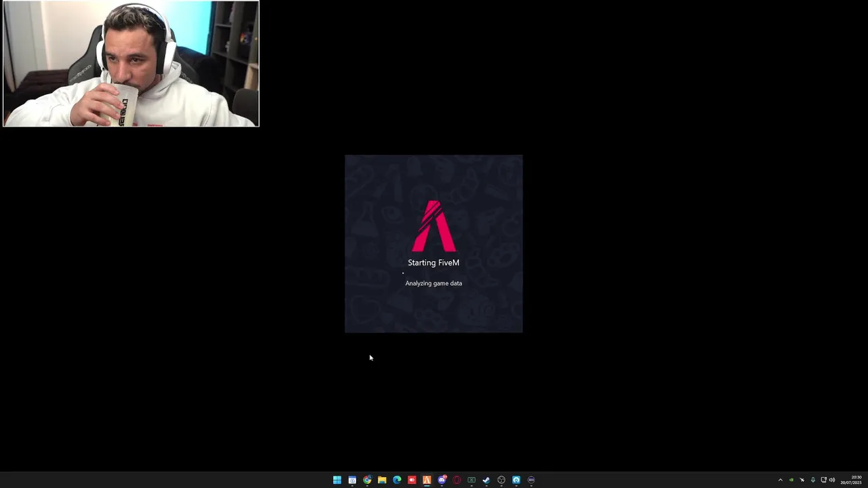Open the green Xbox Game Bar icon
The height and width of the screenshot is (488, 868).
(471, 480)
